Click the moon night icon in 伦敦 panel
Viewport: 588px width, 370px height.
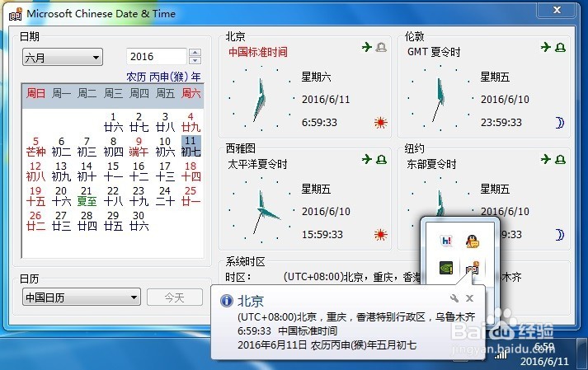[x=560, y=123]
